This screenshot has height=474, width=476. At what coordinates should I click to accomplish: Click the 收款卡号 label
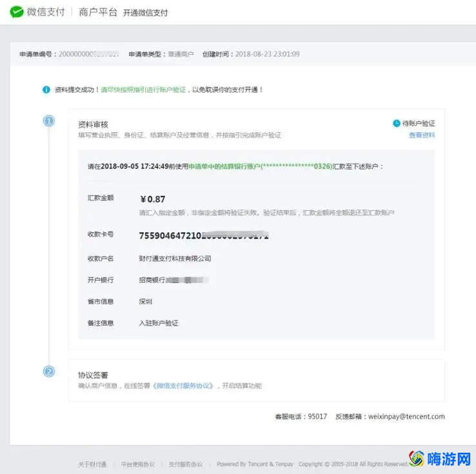pyautogui.click(x=101, y=234)
